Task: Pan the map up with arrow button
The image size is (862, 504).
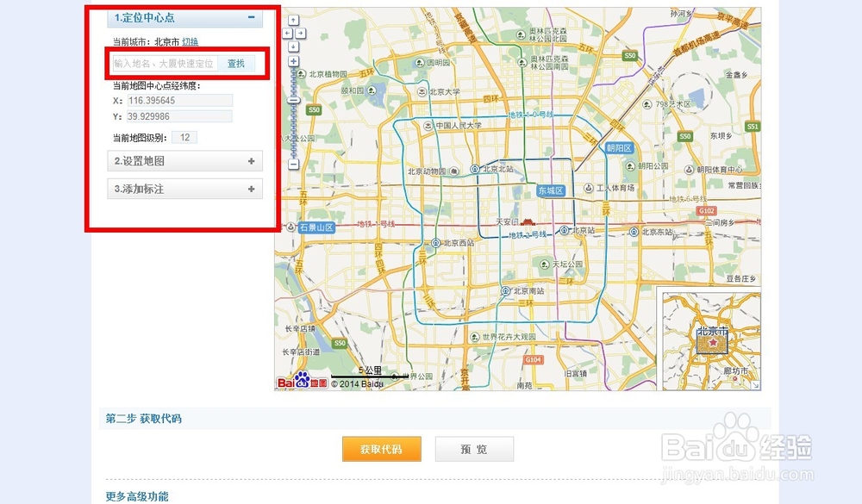Action: point(294,21)
